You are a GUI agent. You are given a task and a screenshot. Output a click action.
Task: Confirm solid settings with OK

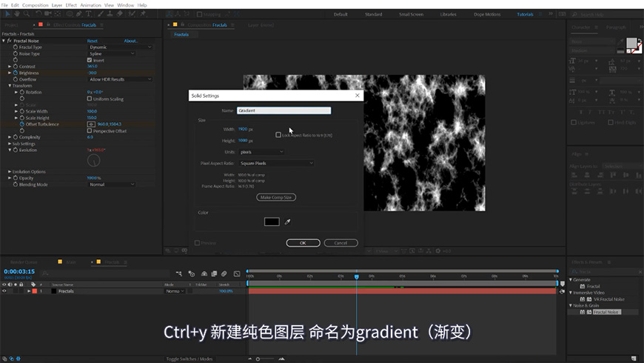point(302,243)
